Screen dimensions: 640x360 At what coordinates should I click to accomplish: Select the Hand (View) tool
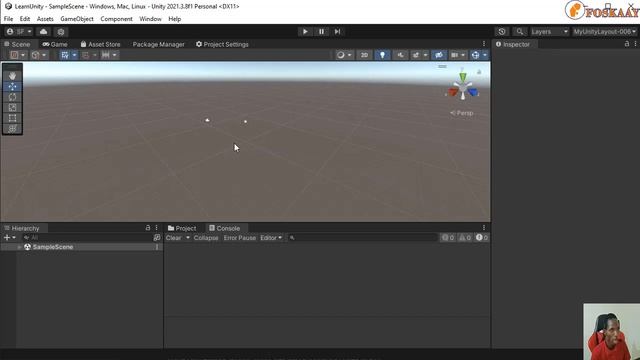(12, 76)
